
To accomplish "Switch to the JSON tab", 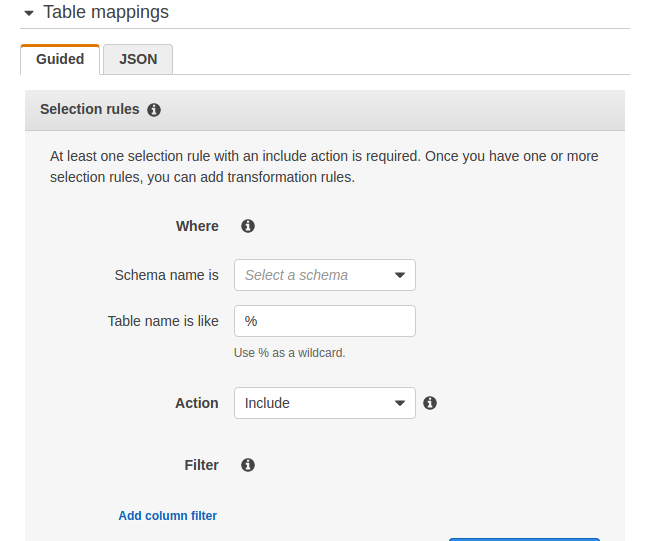I will [x=138, y=59].
